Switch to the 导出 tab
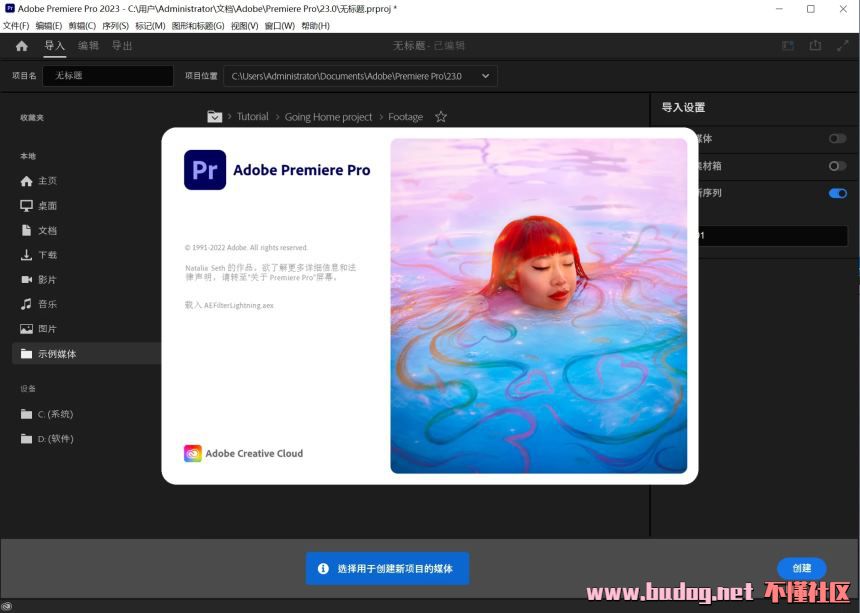Screen dimensions: 860x613 [x=122, y=46]
